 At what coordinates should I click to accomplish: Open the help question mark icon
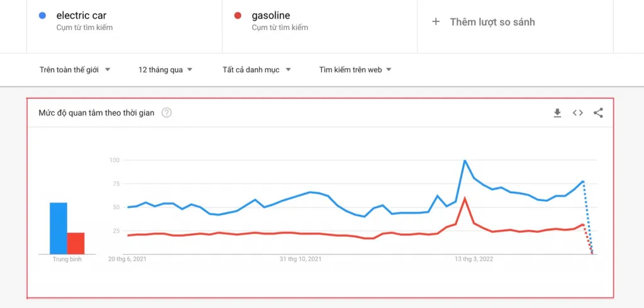(x=166, y=113)
